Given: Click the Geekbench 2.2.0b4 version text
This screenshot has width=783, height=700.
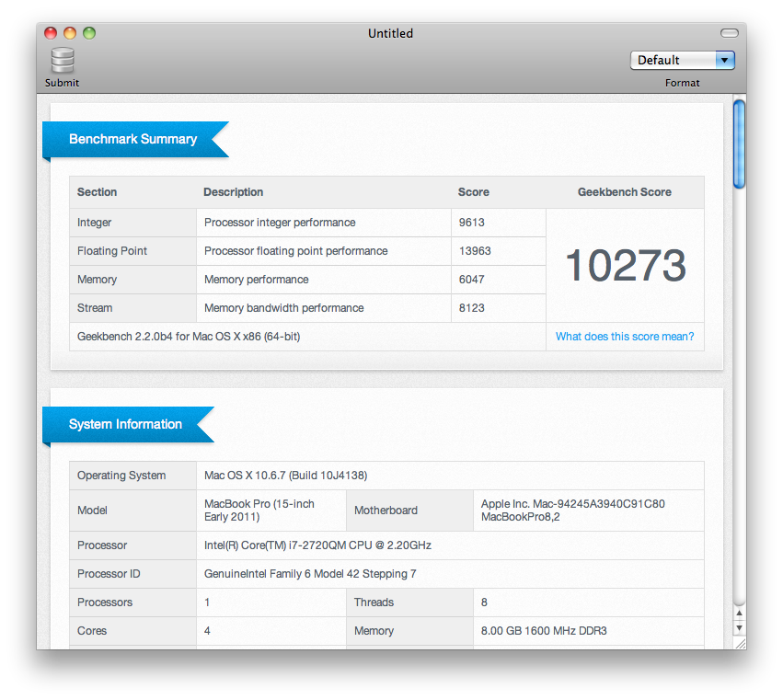Looking at the screenshot, I should coord(189,337).
